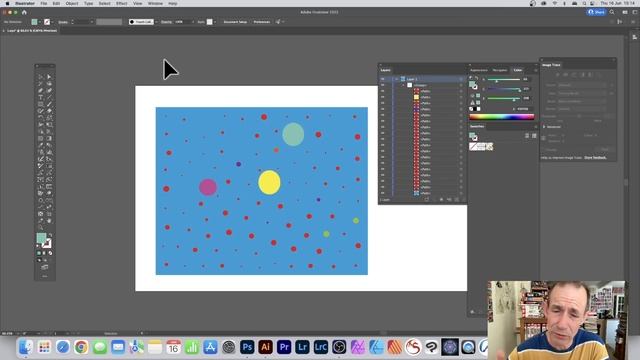The height and width of the screenshot is (360, 640).
Task: Collapse the Layer 1 disclosure arrow
Action: coord(396,79)
